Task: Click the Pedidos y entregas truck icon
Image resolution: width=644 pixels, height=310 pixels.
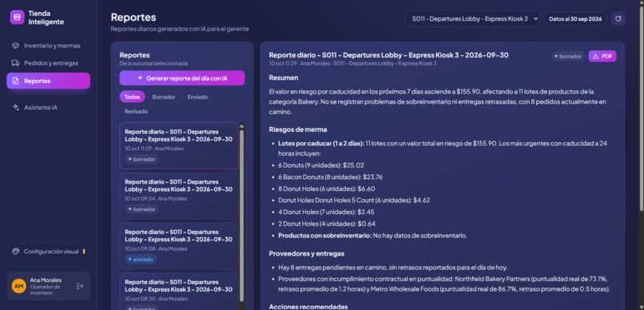Action: coord(15,63)
